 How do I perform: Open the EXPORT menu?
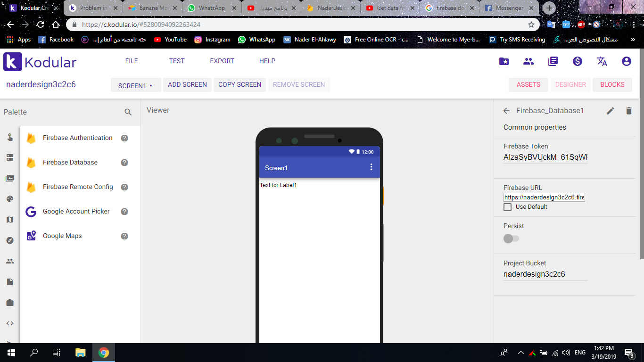tap(222, 61)
